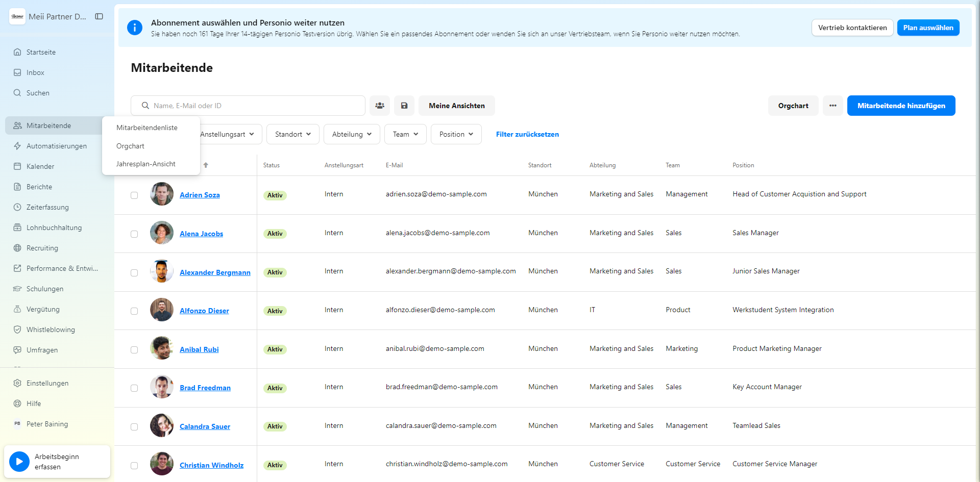Viewport: 980px width, 482px height.
Task: Choose Orgchart in the Mitarbeitende flyout menu
Action: [130, 146]
